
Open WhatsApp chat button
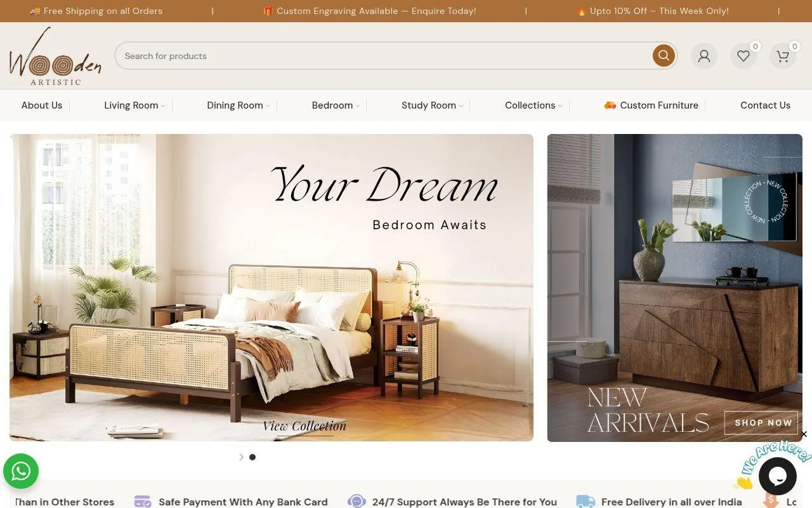pyautogui.click(x=21, y=471)
